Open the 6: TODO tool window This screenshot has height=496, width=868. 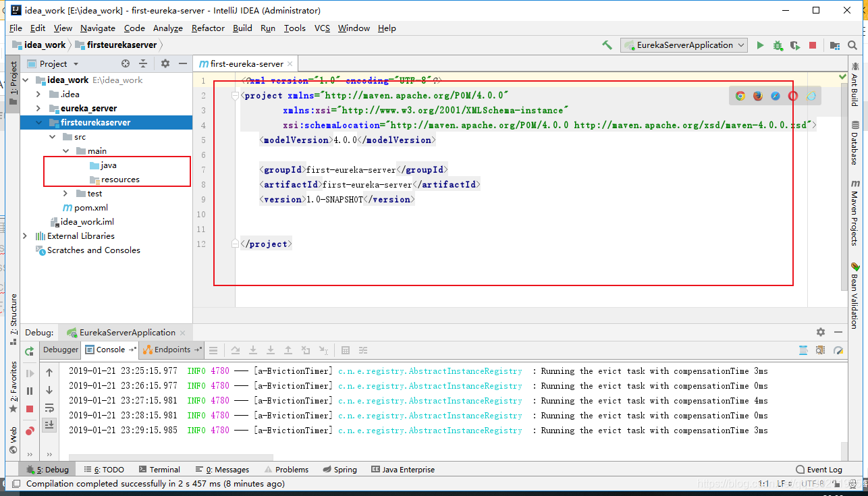pyautogui.click(x=104, y=470)
